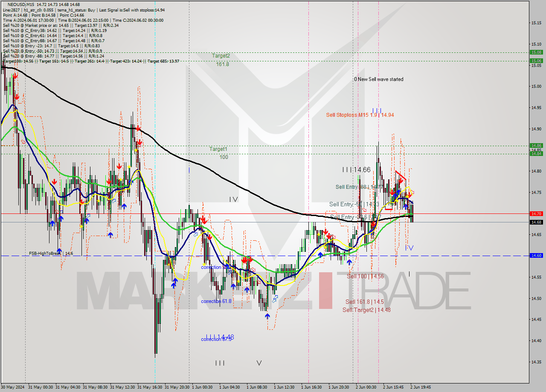Image resolution: width=546 pixels, height=392 pixels.
Task: Click the '31 May 20:30' time axis label
Action: [177, 387]
